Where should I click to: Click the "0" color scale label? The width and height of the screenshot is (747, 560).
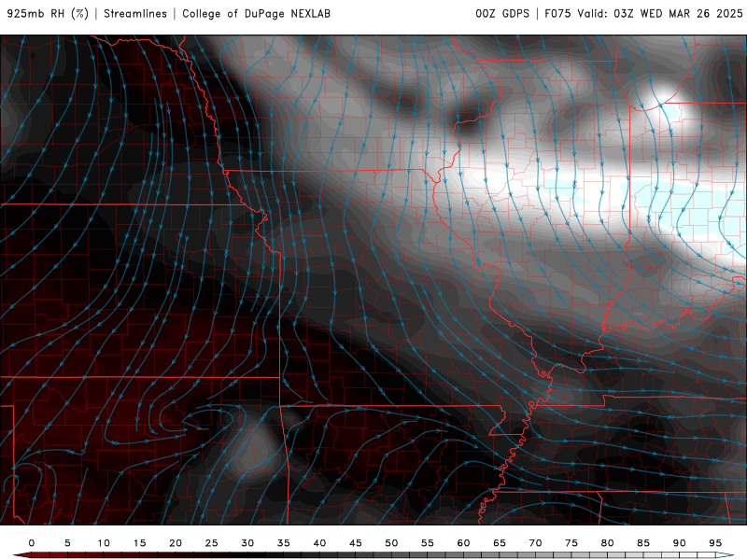(32, 543)
